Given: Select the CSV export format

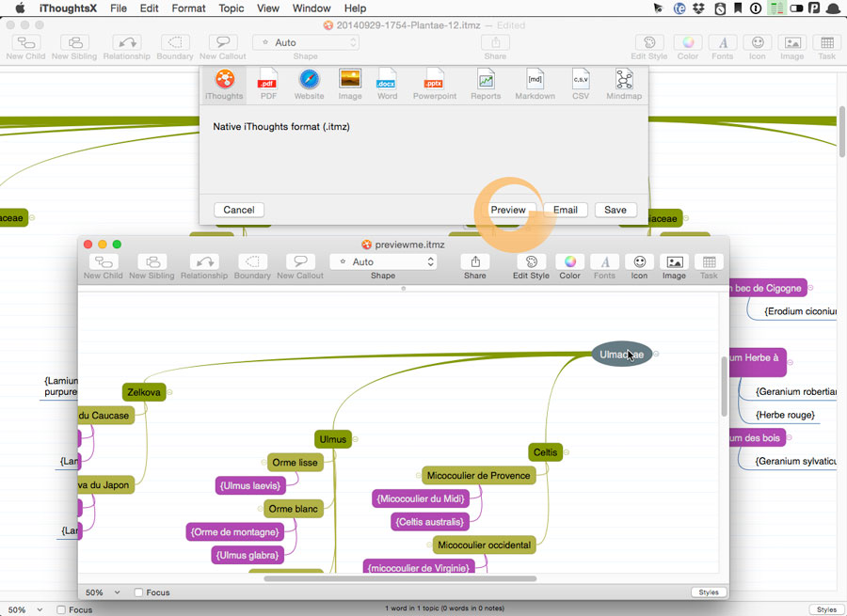Looking at the screenshot, I should point(581,85).
